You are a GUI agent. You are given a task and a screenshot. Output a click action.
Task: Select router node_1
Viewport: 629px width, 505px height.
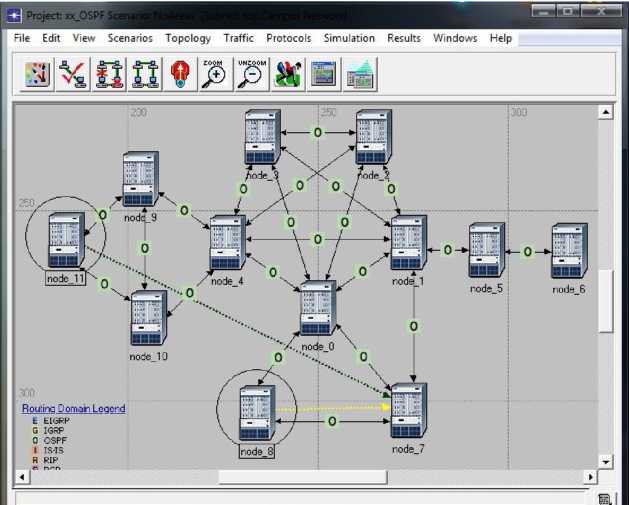[408, 243]
